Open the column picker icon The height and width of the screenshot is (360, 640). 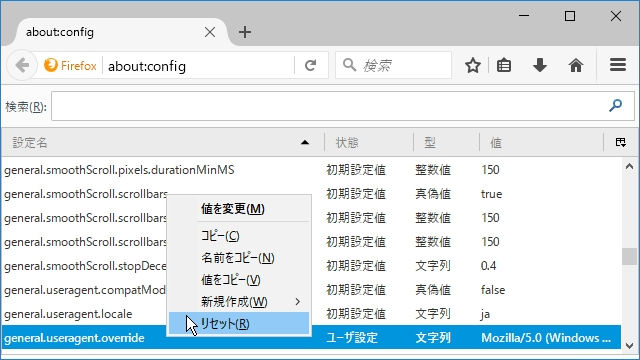point(620,142)
